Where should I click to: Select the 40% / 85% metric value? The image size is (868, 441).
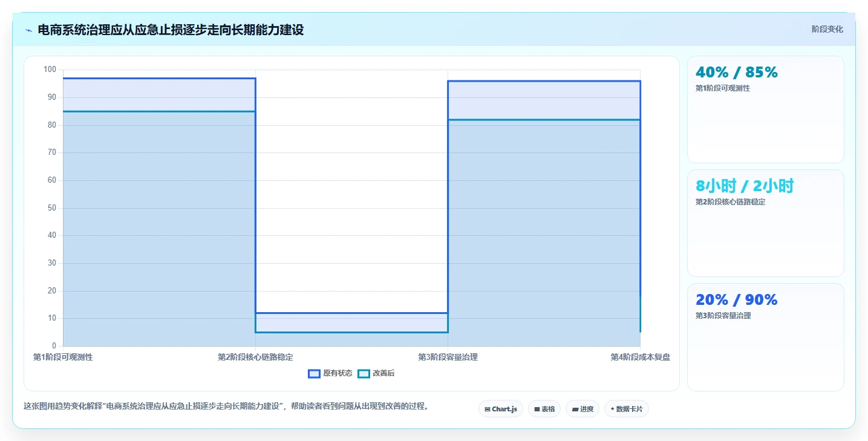tap(737, 72)
